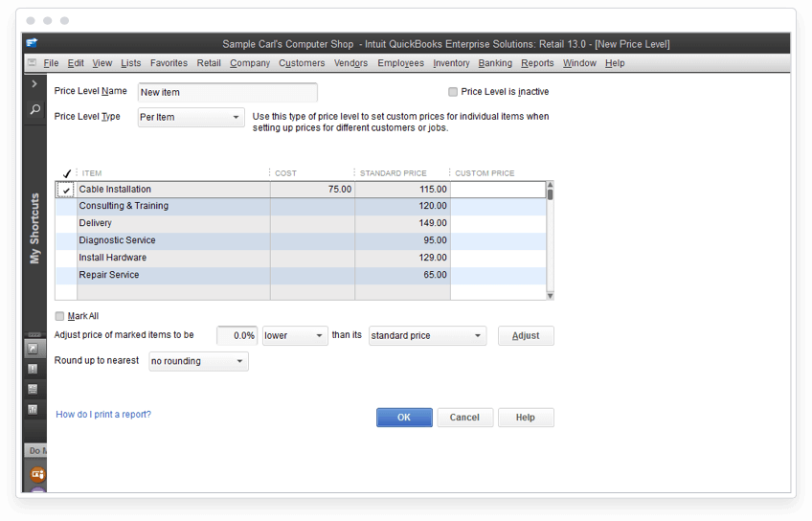The height and width of the screenshot is (521, 812).
Task: Enable the Mark All checkbox
Action: [59, 316]
